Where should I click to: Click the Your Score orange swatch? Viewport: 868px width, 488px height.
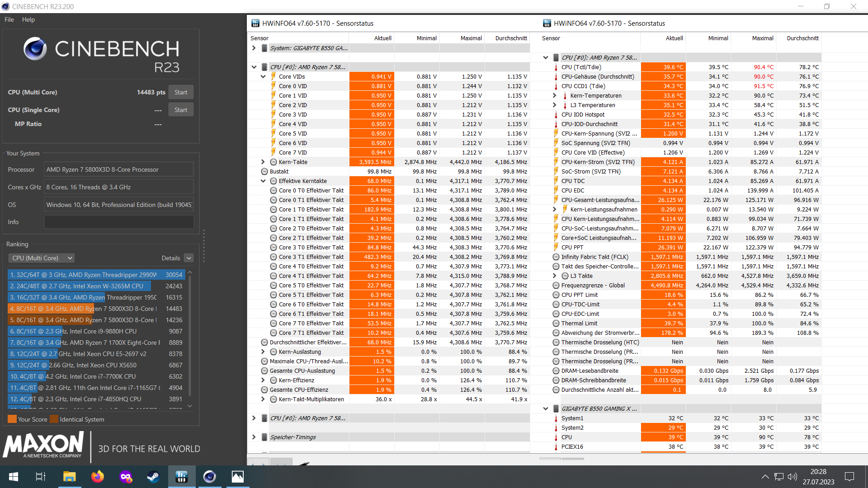12,419
